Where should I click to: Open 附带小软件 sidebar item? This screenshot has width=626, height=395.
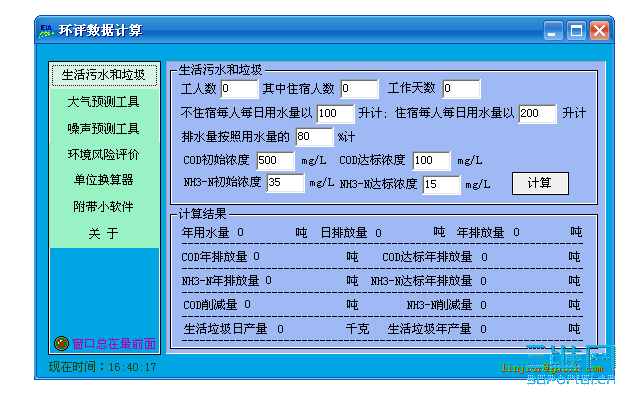click(104, 207)
